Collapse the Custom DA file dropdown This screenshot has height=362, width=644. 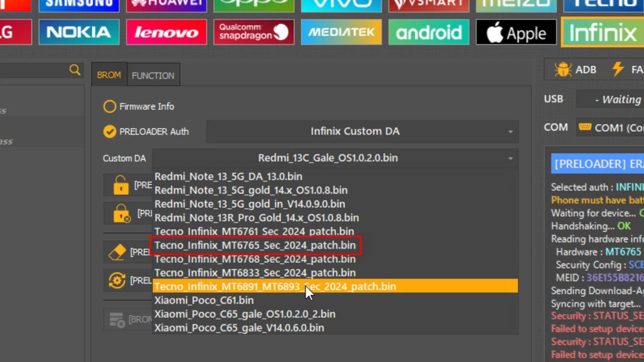(336, 158)
